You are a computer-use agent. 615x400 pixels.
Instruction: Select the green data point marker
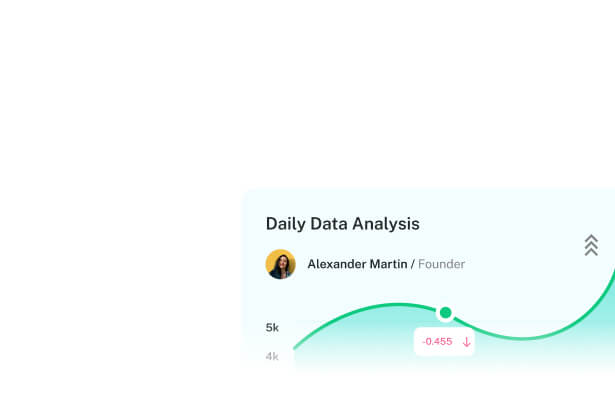point(446,313)
